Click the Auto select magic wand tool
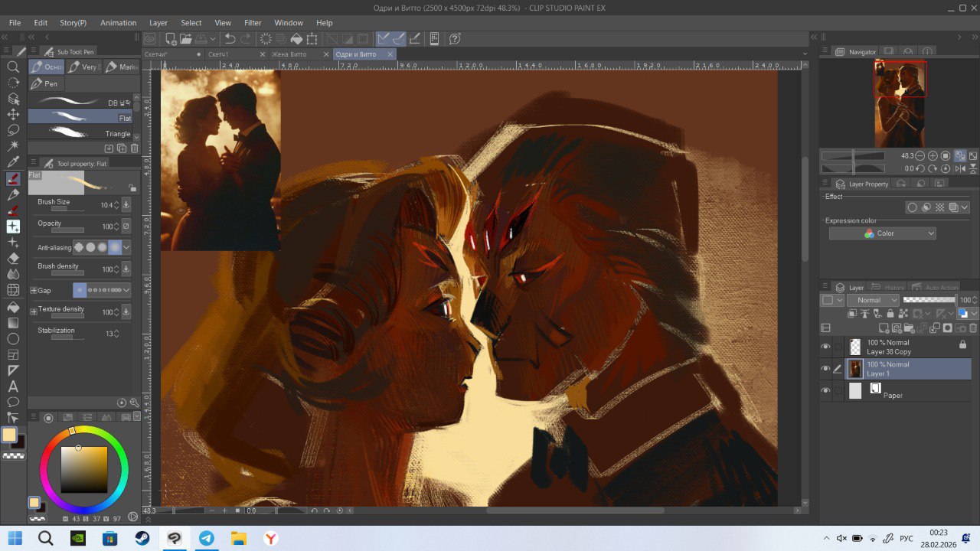This screenshot has height=551, width=980. coord(13,146)
